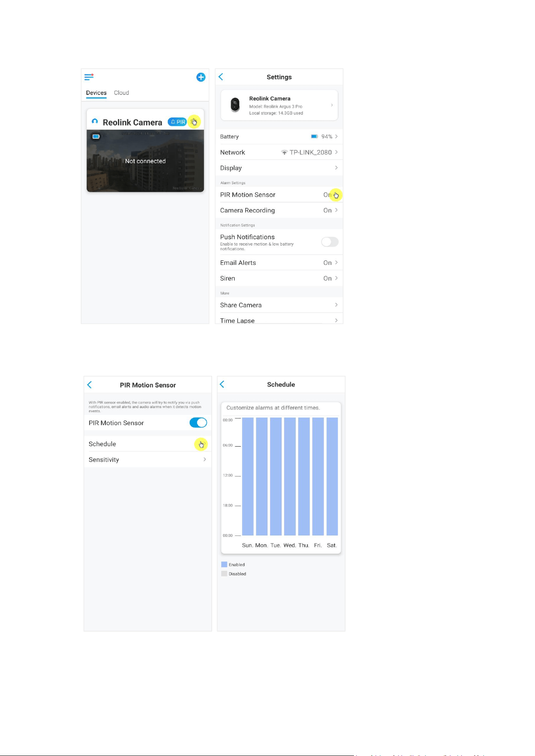This screenshot has height=756, width=535.
Task: Tap the Share Camera label
Action: click(241, 305)
